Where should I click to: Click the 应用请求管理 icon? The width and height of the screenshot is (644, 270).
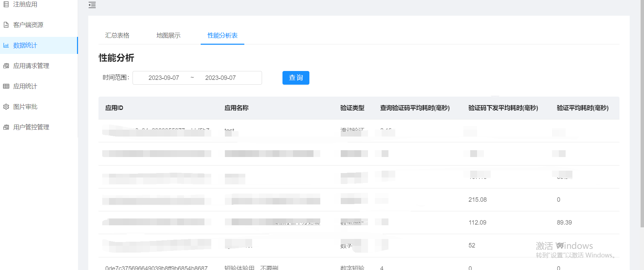[6, 66]
